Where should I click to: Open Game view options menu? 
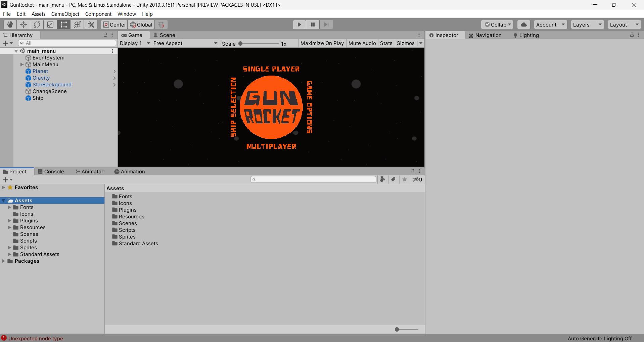(x=419, y=35)
